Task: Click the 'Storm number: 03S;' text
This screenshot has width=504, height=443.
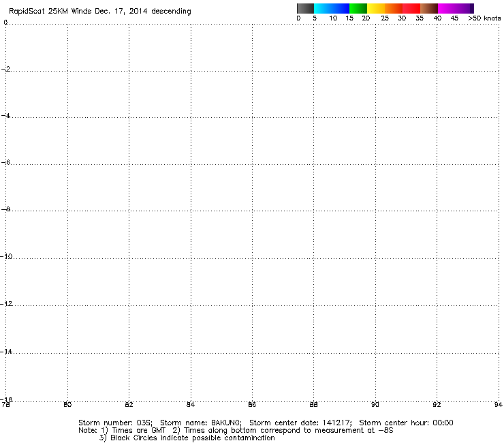Action: [x=115, y=423]
